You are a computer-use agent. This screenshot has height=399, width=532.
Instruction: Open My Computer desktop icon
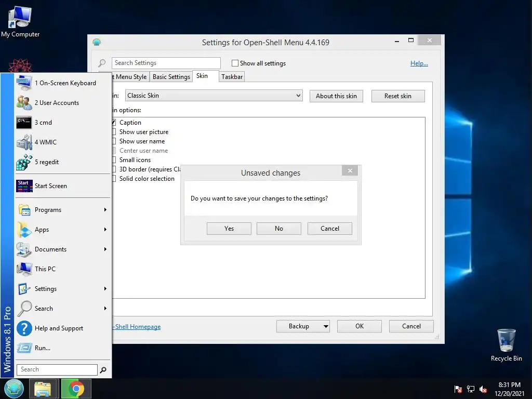[20, 18]
